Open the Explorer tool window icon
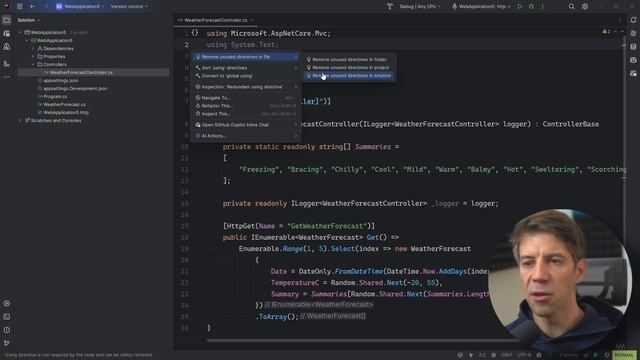640x360 pixels. [x=7, y=20]
